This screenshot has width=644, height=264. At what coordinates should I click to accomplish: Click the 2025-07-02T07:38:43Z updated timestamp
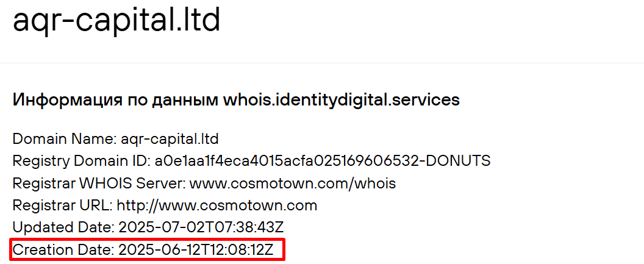tap(201, 227)
